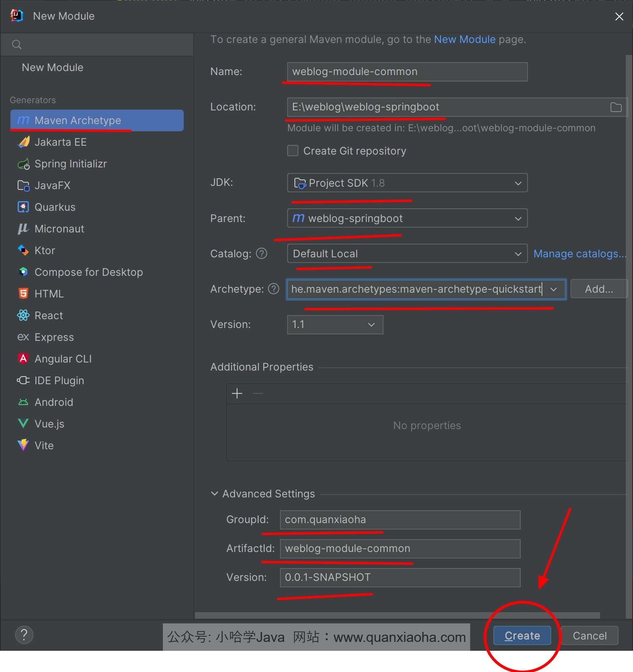Click the plus icon under Additional Properties
The width and height of the screenshot is (633, 672).
[x=237, y=393]
